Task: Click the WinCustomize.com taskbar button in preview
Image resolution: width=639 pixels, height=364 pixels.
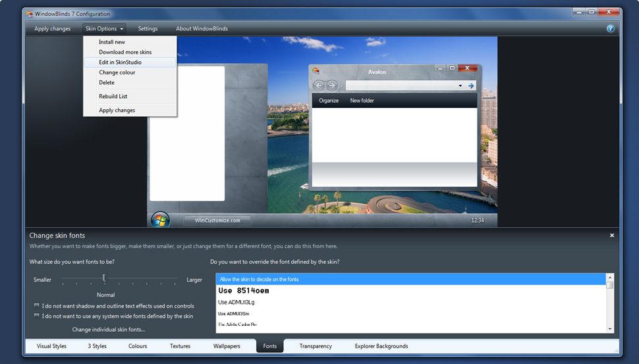Action: tap(217, 221)
